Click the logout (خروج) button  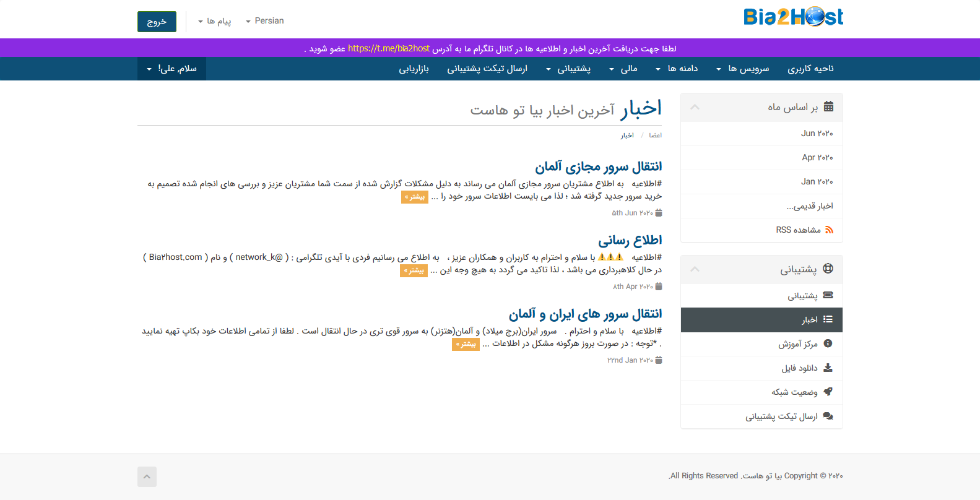[157, 22]
